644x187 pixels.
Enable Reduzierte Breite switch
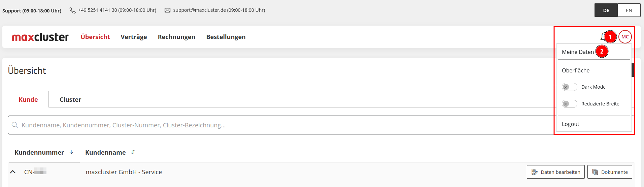[569, 104]
